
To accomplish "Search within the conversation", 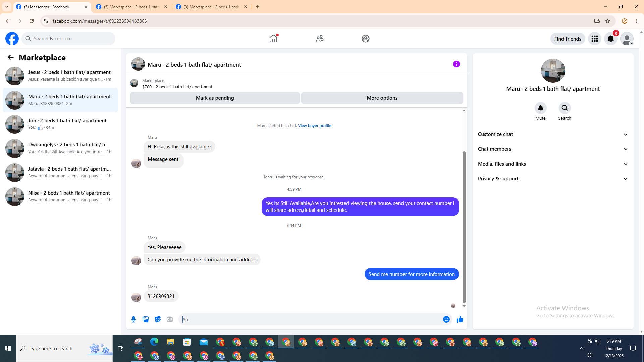I will click(565, 108).
